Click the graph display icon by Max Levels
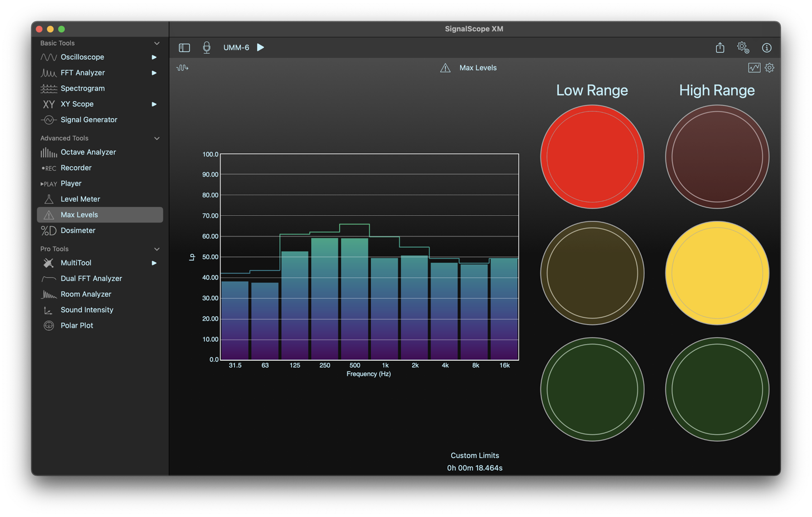This screenshot has width=812, height=517. [x=754, y=68]
